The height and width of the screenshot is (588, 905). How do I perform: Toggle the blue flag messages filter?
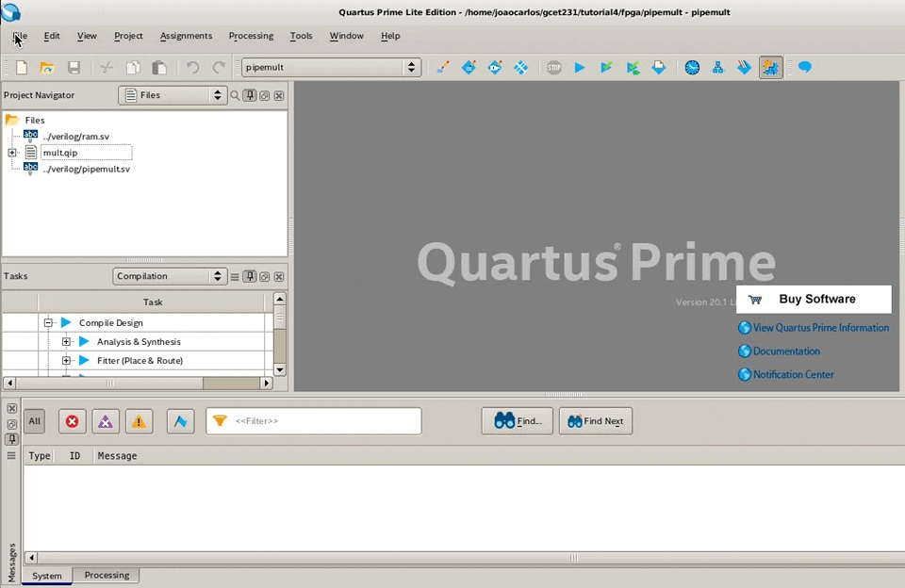coord(181,422)
